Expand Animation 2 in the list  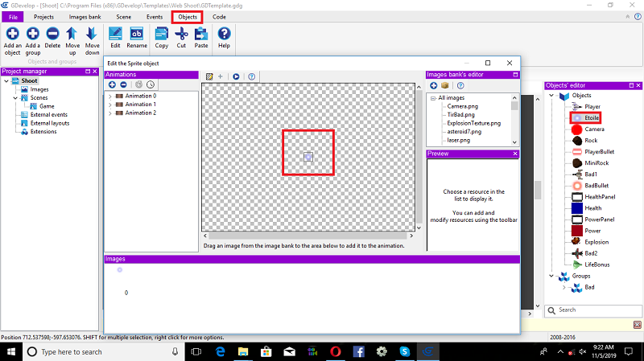[110, 113]
